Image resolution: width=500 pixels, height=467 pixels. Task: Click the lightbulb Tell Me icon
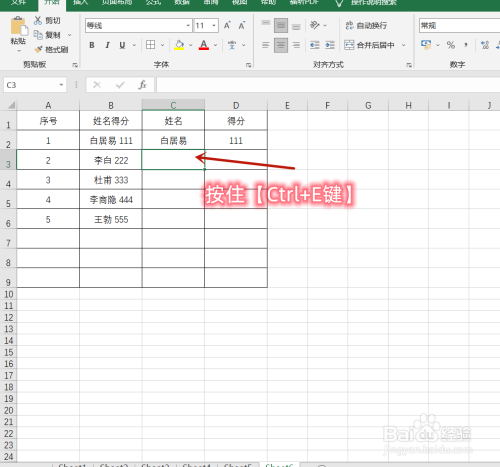tap(339, 3)
